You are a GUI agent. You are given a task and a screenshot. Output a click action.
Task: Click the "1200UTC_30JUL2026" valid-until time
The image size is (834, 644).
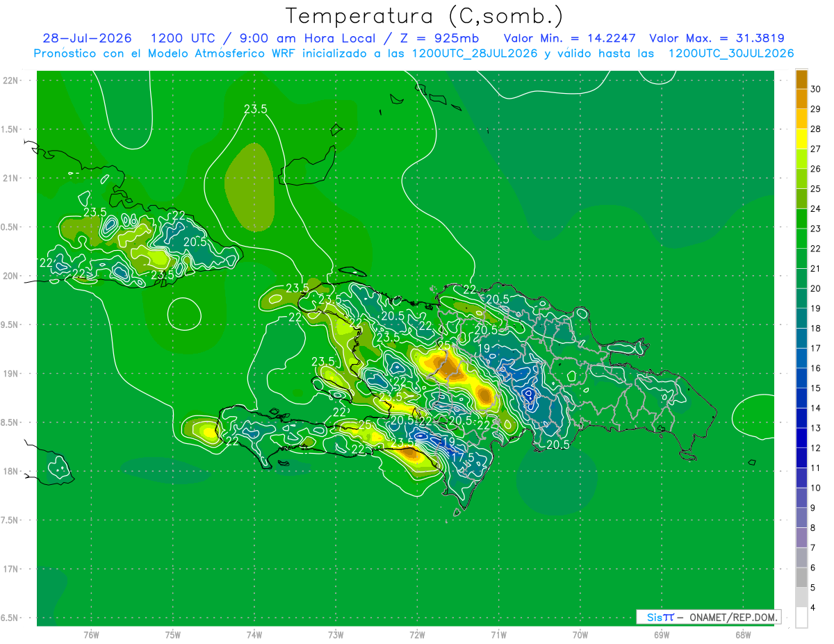731,53
